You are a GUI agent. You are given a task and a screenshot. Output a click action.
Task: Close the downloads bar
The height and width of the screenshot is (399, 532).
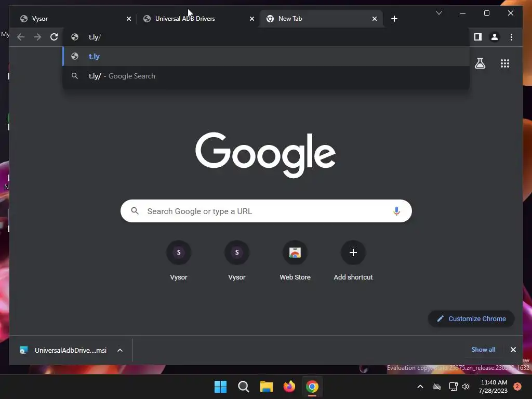coord(513,350)
